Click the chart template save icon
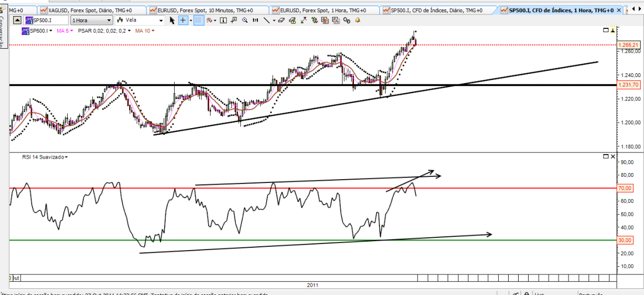 pyautogui.click(x=325, y=20)
